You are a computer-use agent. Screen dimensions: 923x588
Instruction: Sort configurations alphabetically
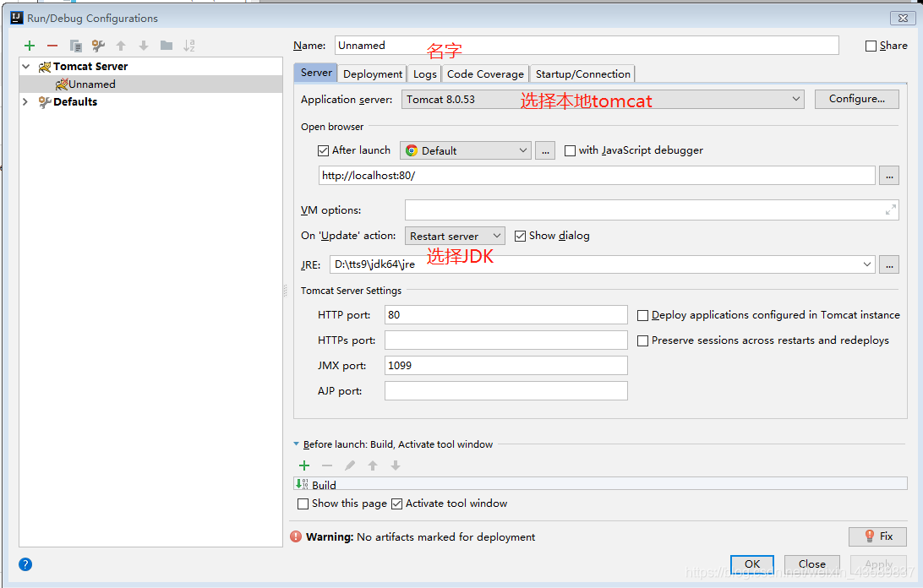(189, 46)
